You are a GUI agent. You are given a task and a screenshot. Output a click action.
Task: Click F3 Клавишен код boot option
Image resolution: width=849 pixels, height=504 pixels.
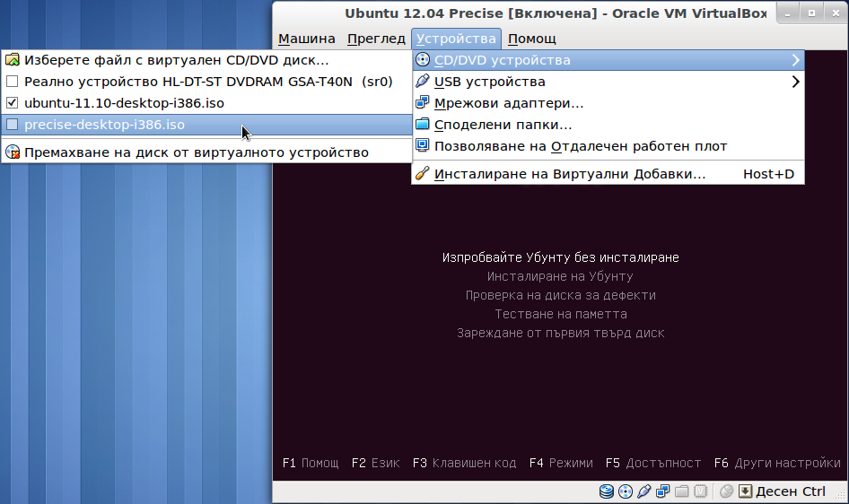[x=464, y=463]
